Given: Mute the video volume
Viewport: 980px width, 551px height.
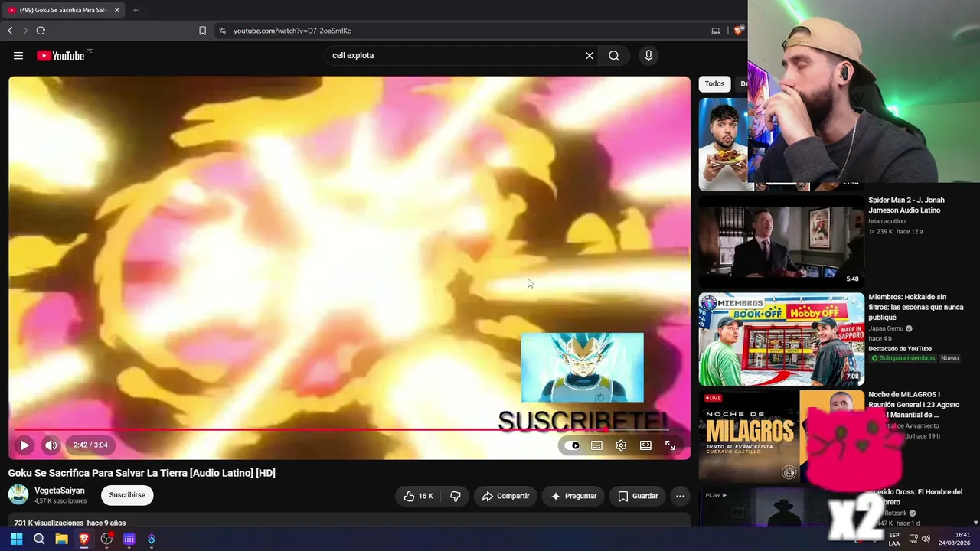Looking at the screenshot, I should [x=51, y=445].
